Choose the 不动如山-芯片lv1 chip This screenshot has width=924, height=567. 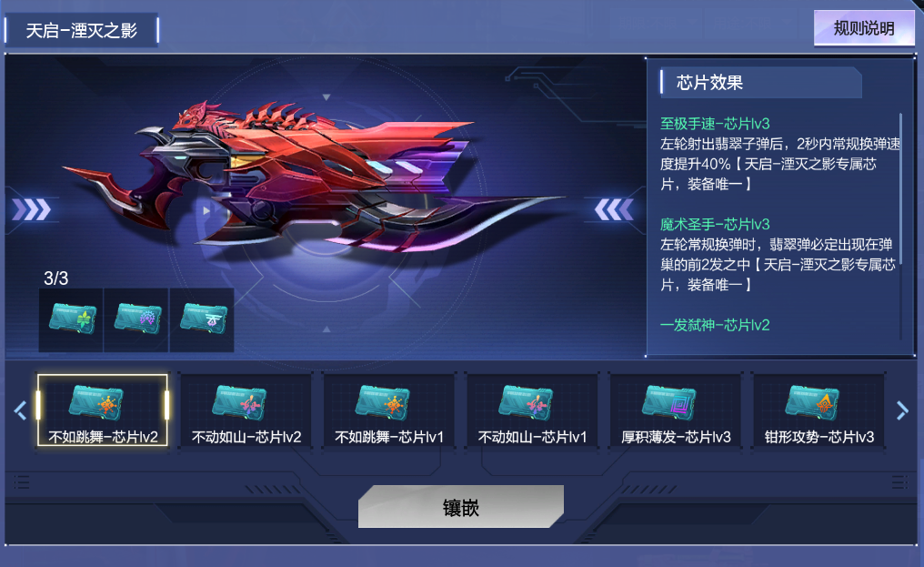point(532,410)
